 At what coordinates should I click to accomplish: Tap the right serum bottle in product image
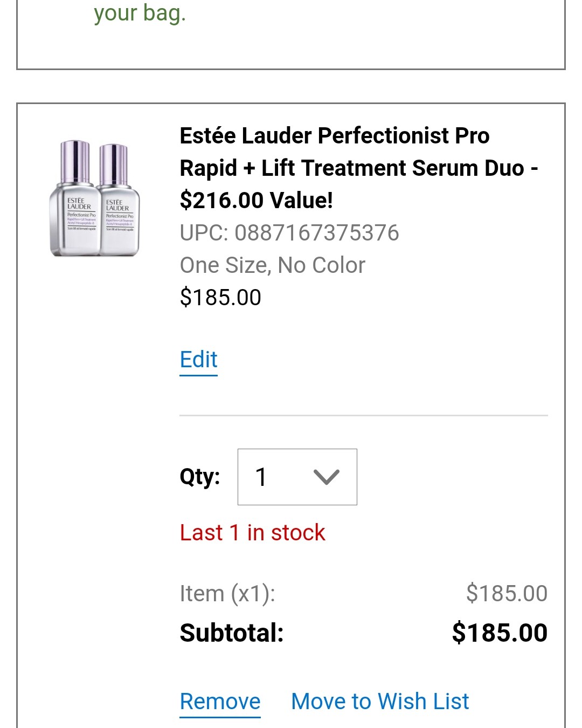pos(119,200)
